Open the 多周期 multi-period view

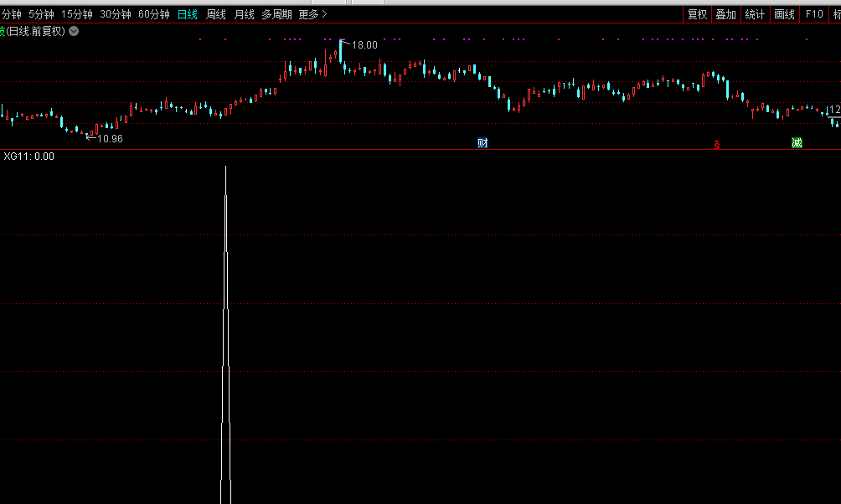(x=276, y=14)
